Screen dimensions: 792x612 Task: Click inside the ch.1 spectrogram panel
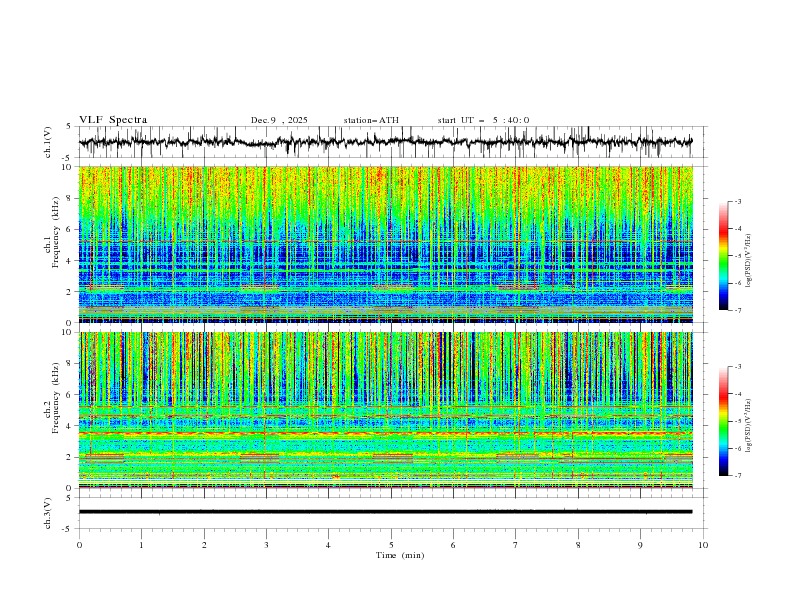385,244
